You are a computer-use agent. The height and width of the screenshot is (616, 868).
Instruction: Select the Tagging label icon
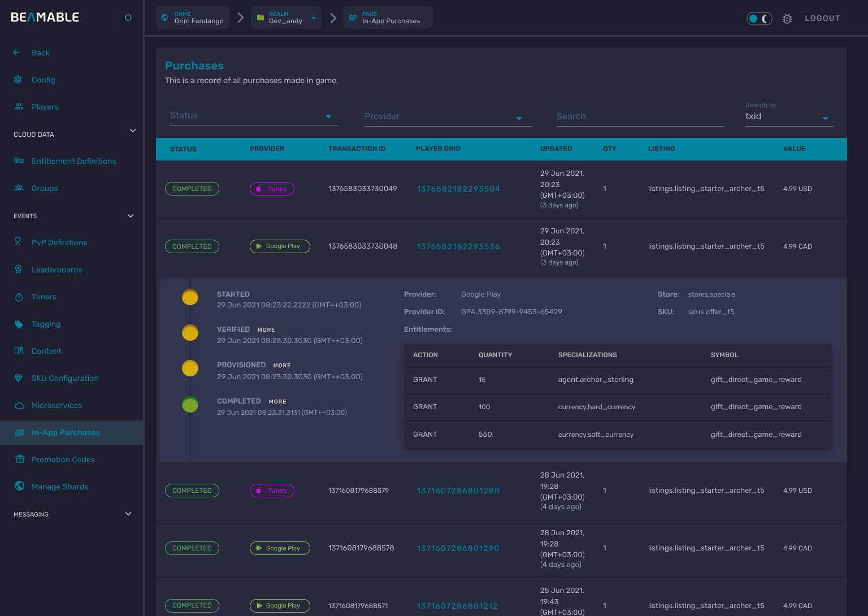tap(19, 324)
